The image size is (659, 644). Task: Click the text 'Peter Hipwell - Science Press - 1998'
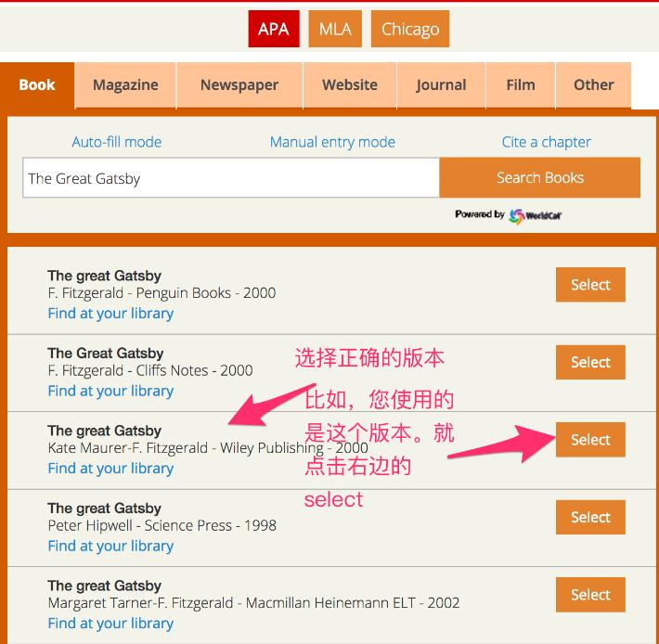pos(162,525)
